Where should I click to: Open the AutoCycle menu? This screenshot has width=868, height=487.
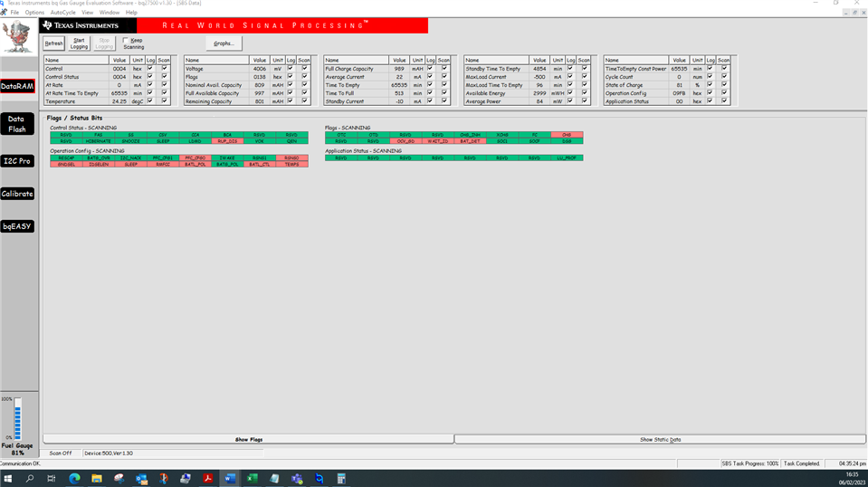click(63, 12)
